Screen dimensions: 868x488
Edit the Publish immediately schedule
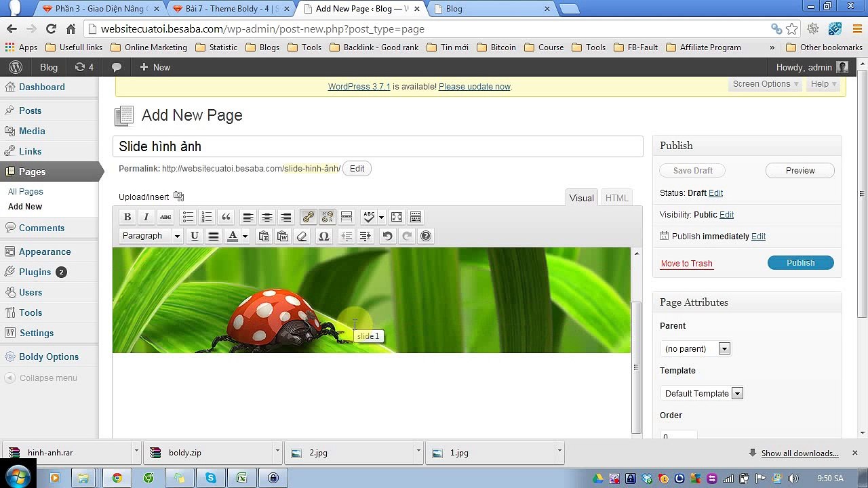[x=758, y=237]
